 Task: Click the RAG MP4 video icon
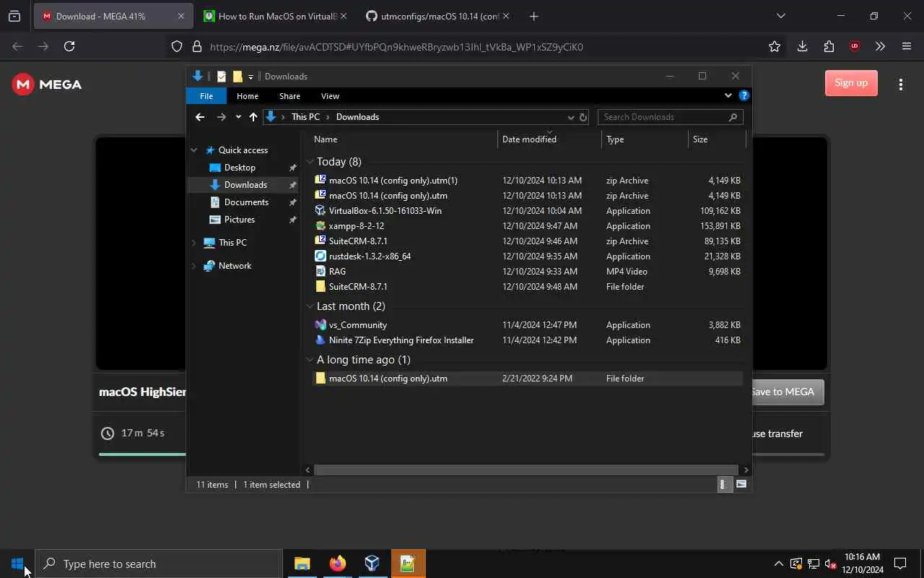(x=321, y=272)
